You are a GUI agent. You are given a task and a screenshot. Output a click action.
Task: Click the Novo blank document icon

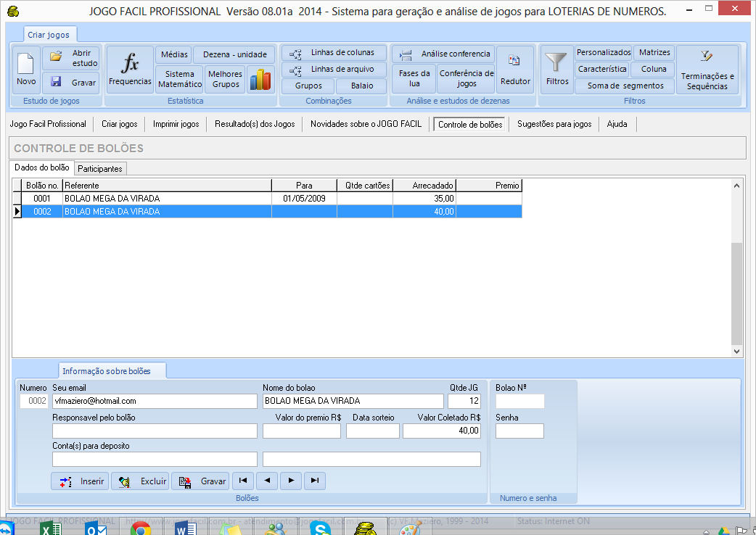click(x=26, y=70)
